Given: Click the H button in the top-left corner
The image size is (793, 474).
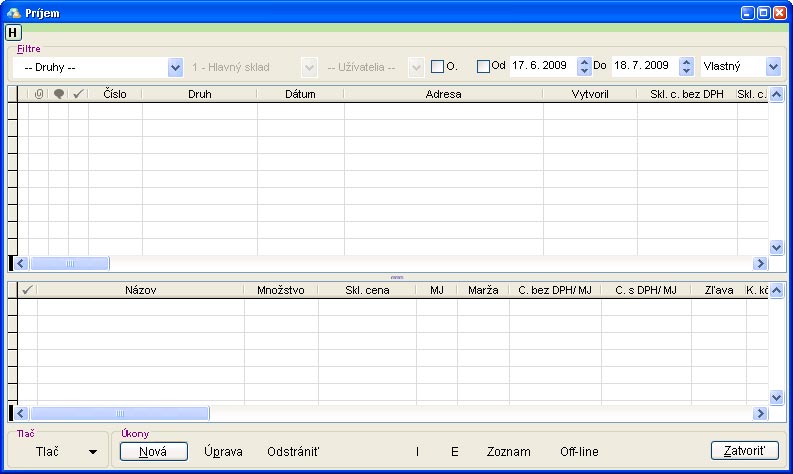Looking at the screenshot, I should pos(13,32).
